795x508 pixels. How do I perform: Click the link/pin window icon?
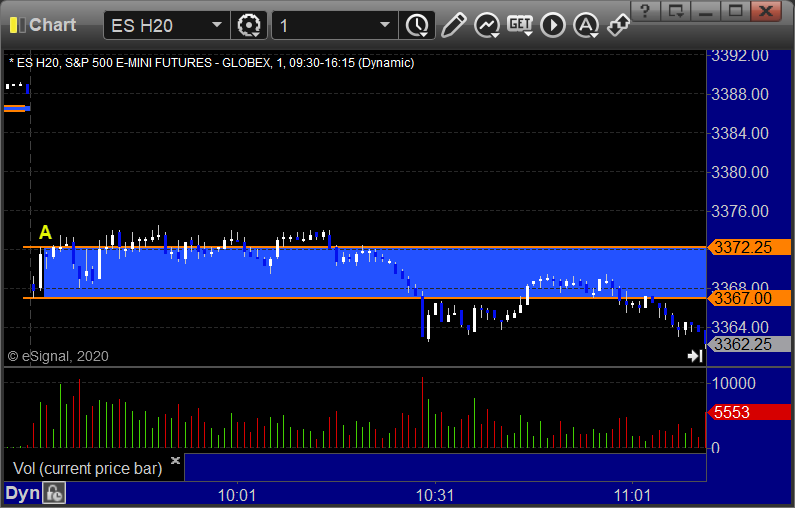coord(619,25)
